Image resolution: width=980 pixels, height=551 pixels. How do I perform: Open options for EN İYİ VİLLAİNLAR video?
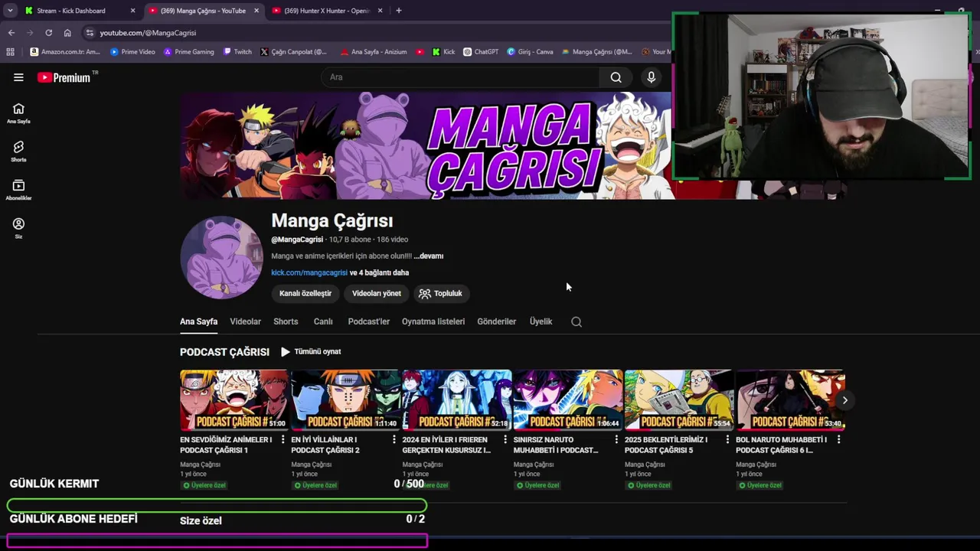(x=394, y=440)
